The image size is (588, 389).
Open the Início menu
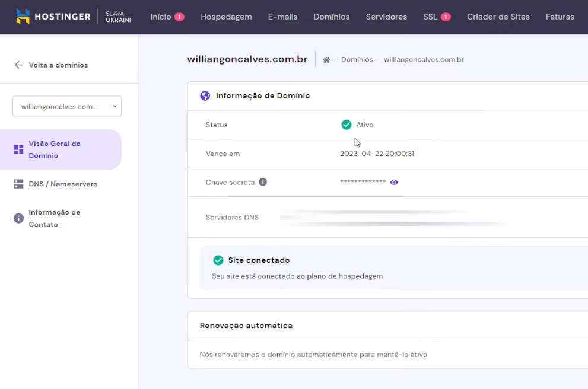(x=161, y=17)
